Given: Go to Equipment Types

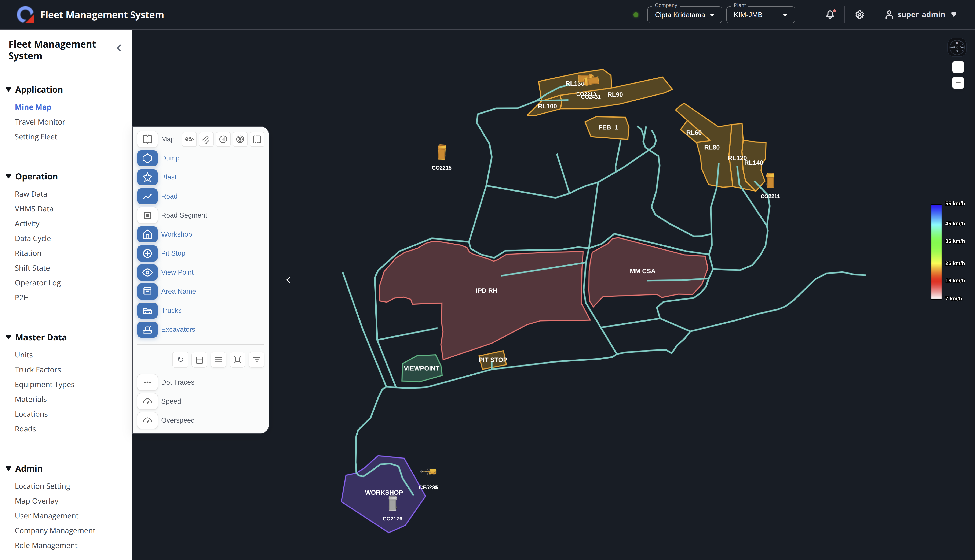Looking at the screenshot, I should (x=45, y=385).
